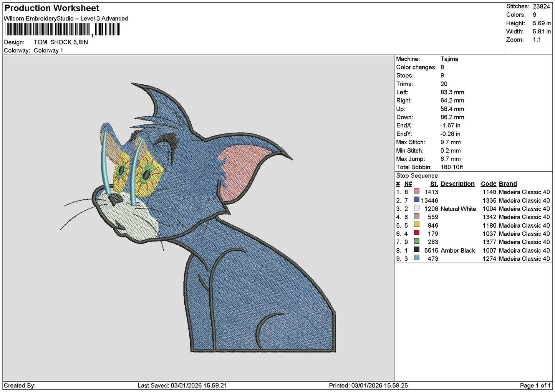Select the Width value '5.81 in'
Screen dimensions: 555x392
coord(542,31)
